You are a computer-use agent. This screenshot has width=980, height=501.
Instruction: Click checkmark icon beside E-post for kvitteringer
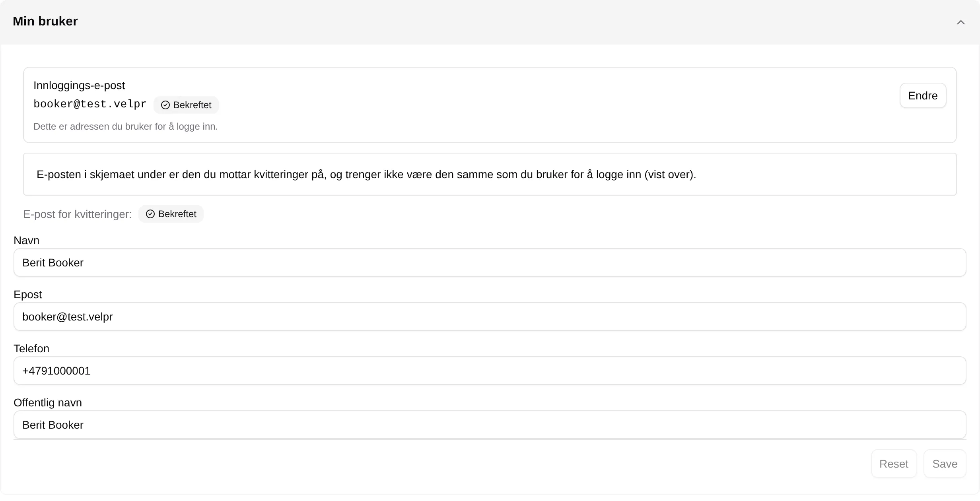click(150, 214)
